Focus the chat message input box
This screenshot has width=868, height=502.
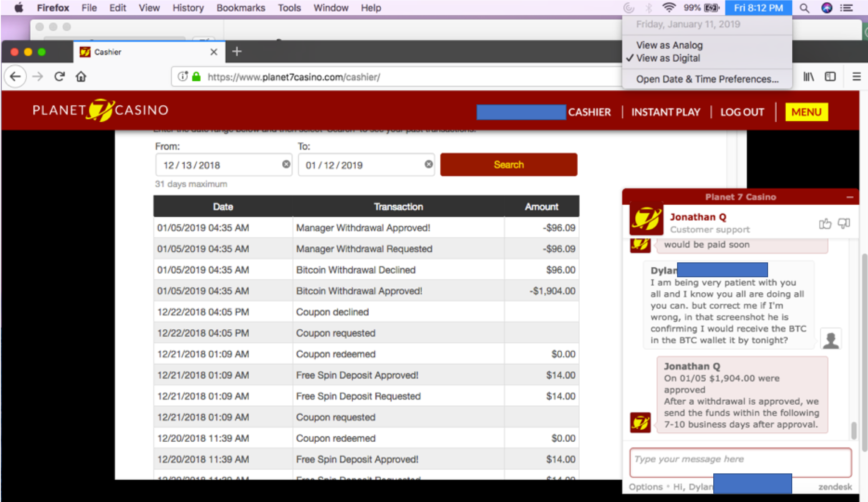740,463
